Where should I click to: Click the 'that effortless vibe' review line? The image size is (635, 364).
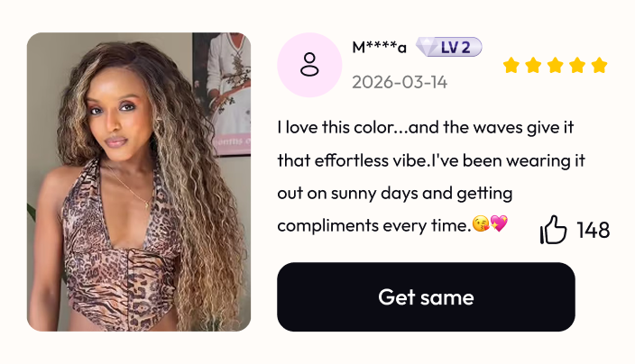[x=431, y=160]
